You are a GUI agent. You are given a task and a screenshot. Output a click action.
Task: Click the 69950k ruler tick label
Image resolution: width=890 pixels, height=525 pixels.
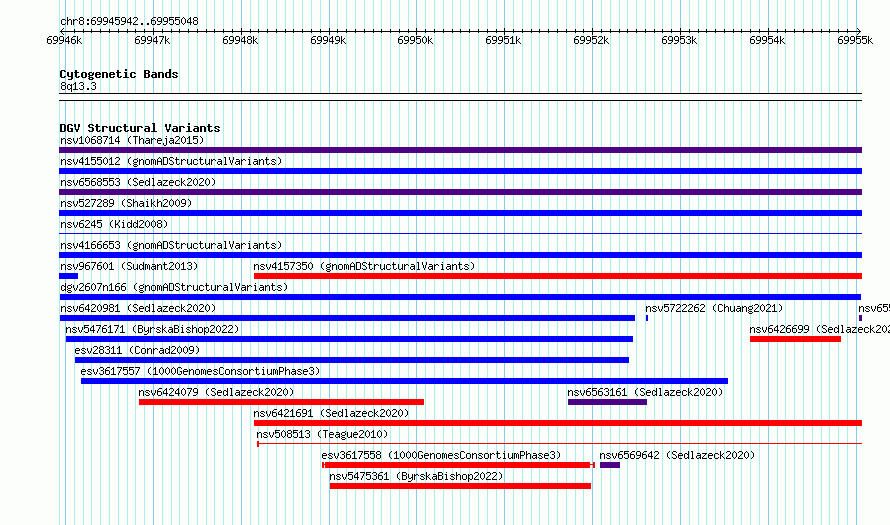[415, 40]
